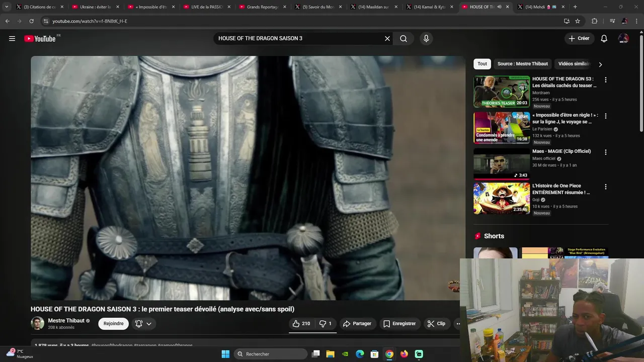Image resolution: width=644 pixels, height=362 pixels.
Task: Open the Chrome three-dot menu
Action: [x=636, y=21]
